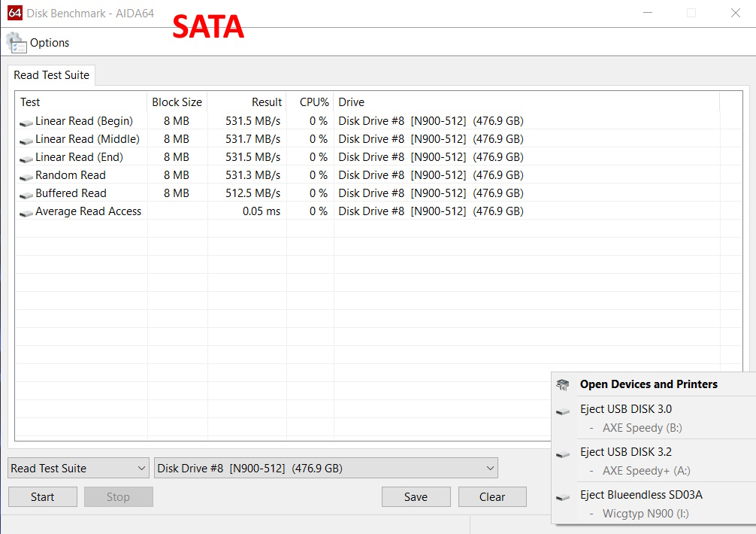Click the Block Size column header
756x534 pixels.
(177, 102)
